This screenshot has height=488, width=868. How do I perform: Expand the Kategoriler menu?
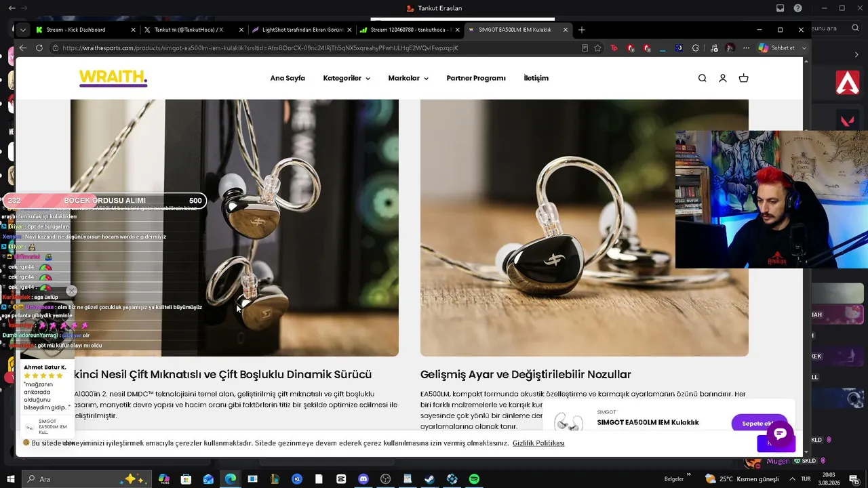[347, 78]
